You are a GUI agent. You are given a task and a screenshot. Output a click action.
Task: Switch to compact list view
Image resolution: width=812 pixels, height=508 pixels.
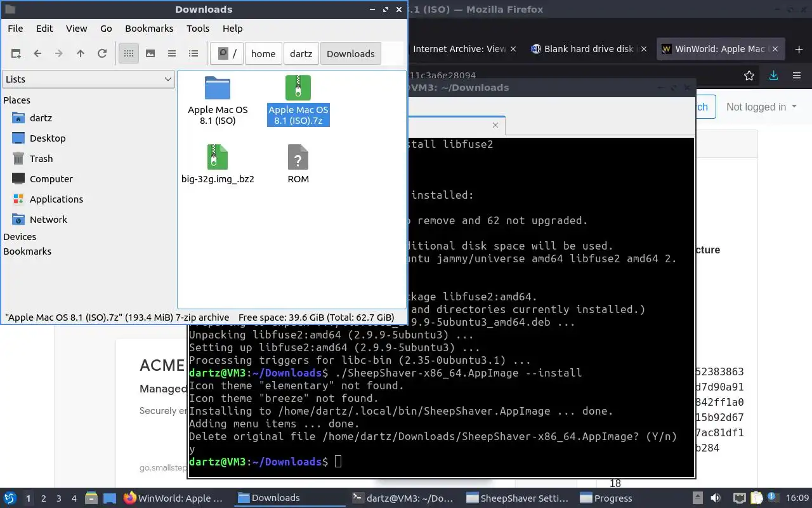(x=172, y=53)
